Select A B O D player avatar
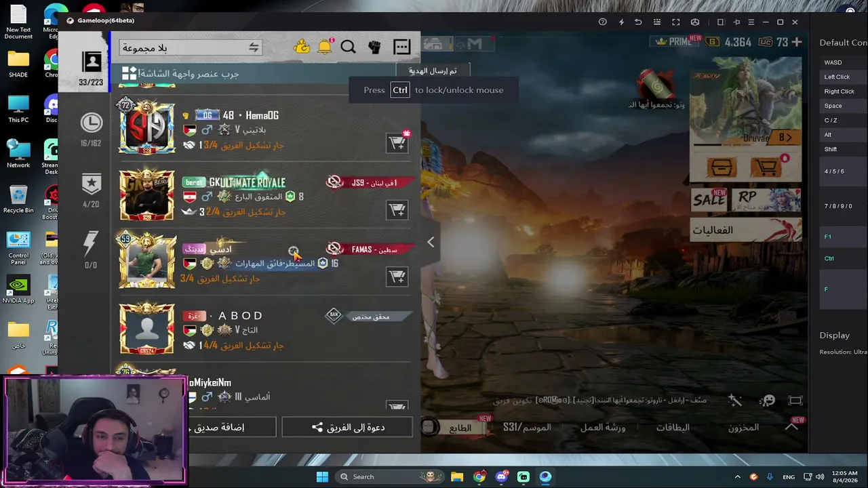 [x=146, y=328]
